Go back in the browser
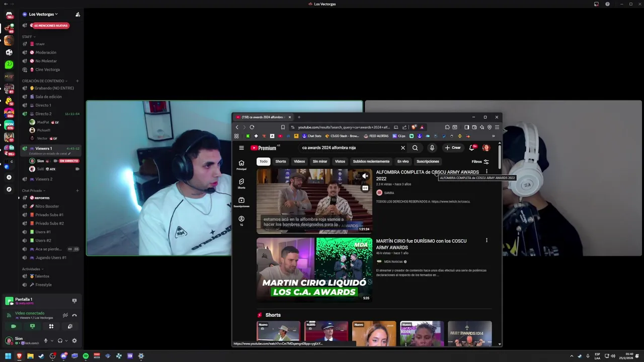The image size is (644, 362). pos(237,127)
